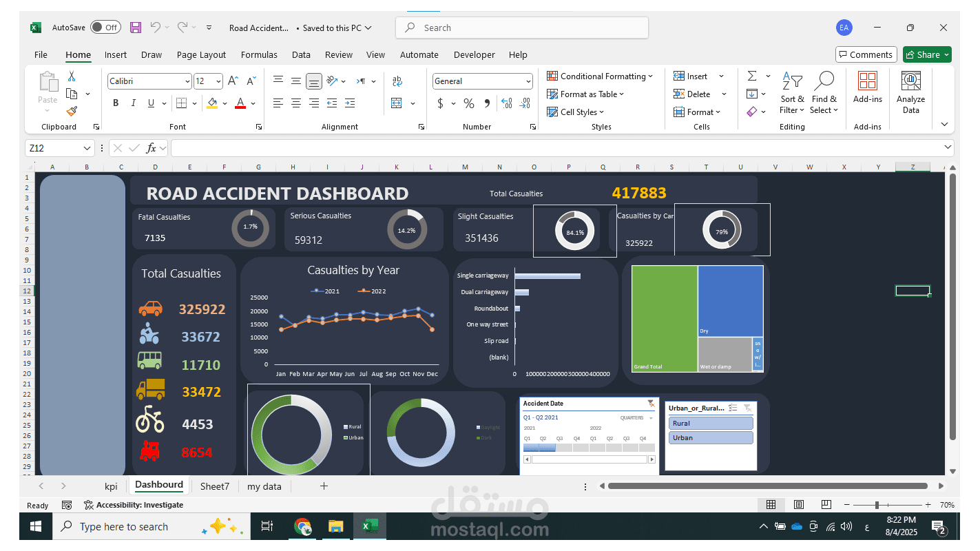Open the Sort & Filter dropdown

792,93
